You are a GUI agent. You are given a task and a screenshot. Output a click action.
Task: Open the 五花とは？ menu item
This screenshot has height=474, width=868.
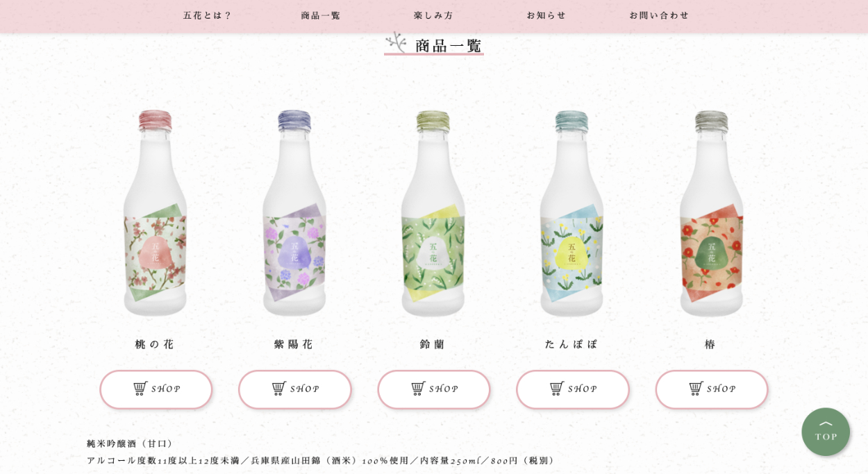pos(207,15)
